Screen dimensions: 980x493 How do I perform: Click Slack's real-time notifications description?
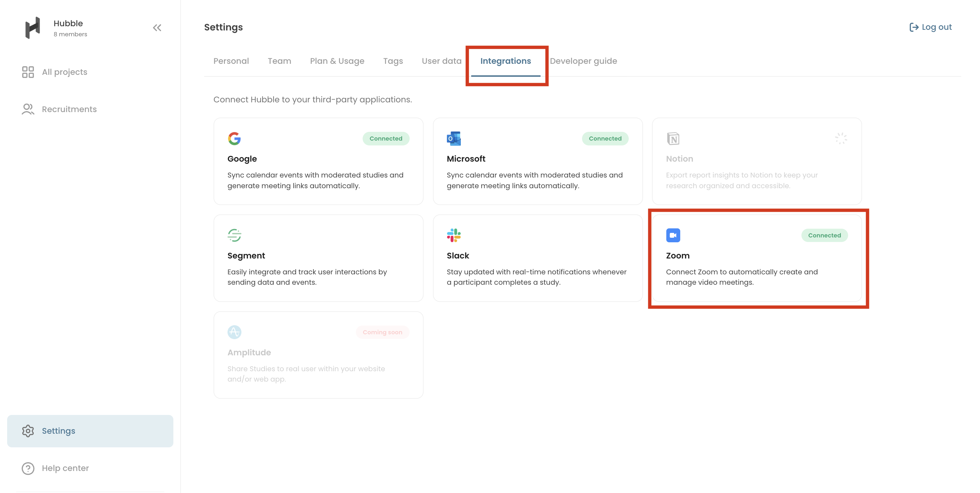(536, 277)
